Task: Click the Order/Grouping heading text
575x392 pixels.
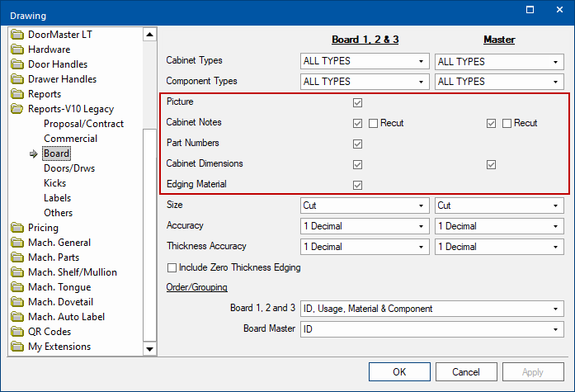Action: pyautogui.click(x=197, y=287)
